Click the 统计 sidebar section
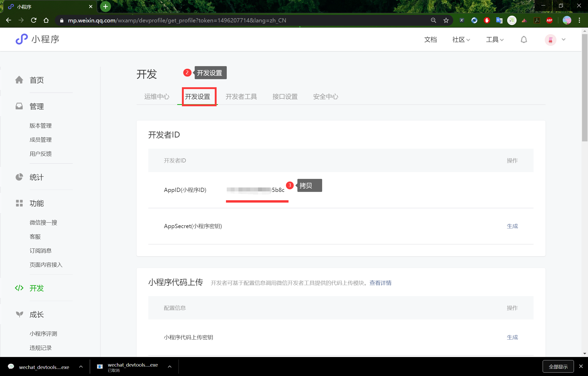The width and height of the screenshot is (588, 376). click(x=37, y=177)
